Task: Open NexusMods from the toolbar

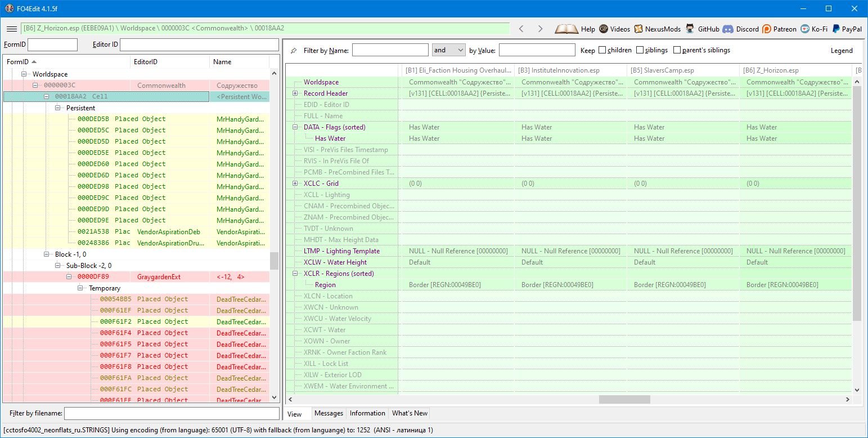Action: pos(638,29)
